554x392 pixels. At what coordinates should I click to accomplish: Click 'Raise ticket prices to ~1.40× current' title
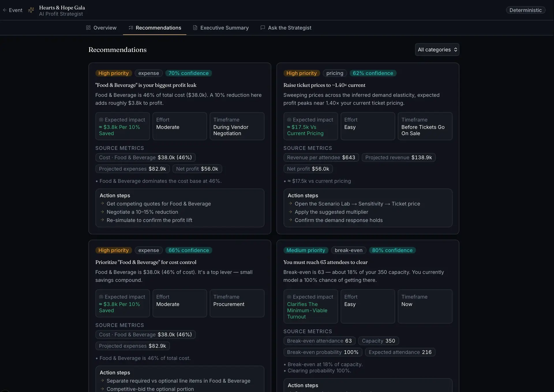coord(324,85)
